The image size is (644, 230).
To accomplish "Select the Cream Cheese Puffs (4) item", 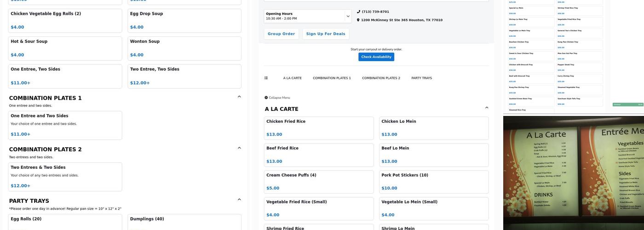I will tap(318, 182).
